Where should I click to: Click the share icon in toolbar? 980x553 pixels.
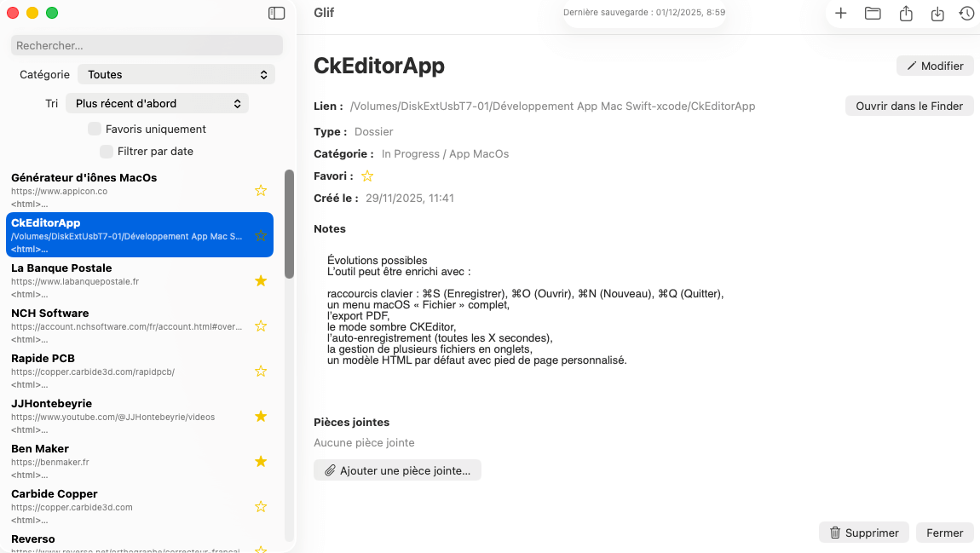click(x=906, y=13)
